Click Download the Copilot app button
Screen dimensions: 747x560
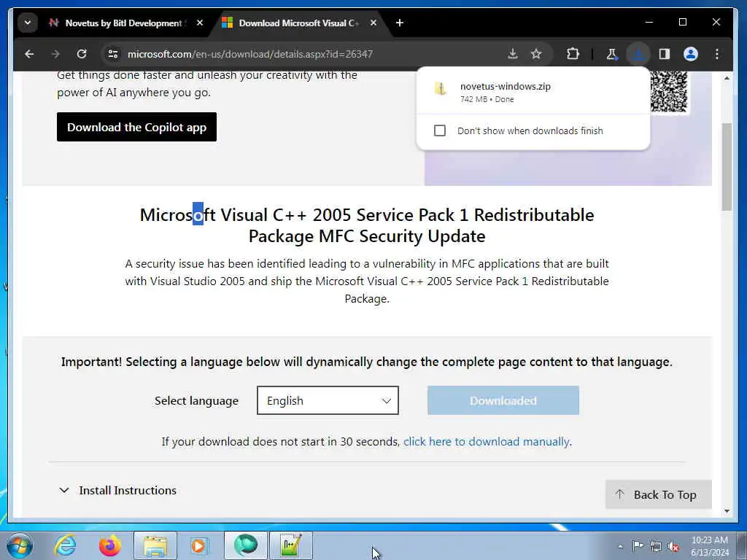pyautogui.click(x=136, y=127)
